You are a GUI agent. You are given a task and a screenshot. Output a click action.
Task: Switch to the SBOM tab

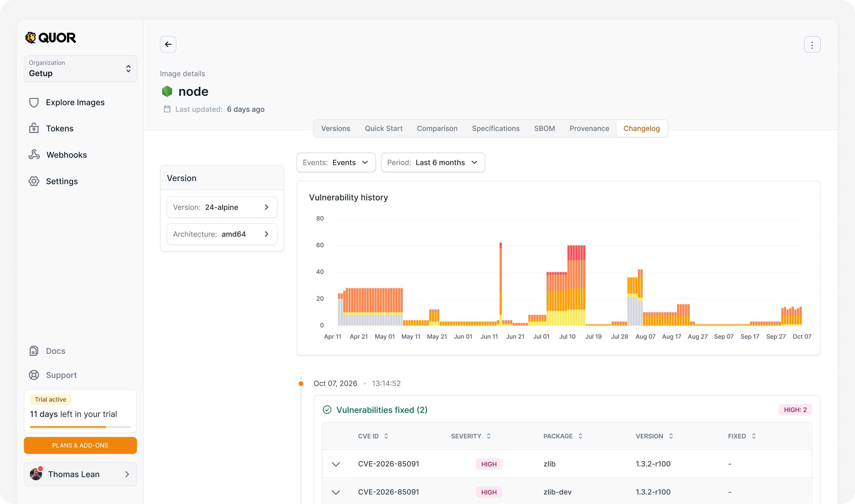click(x=544, y=129)
